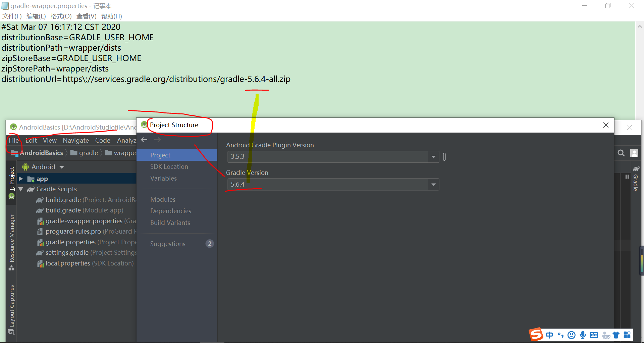Collapse the Gradle Scripts tree node
The width and height of the screenshot is (644, 343).
pos(21,189)
